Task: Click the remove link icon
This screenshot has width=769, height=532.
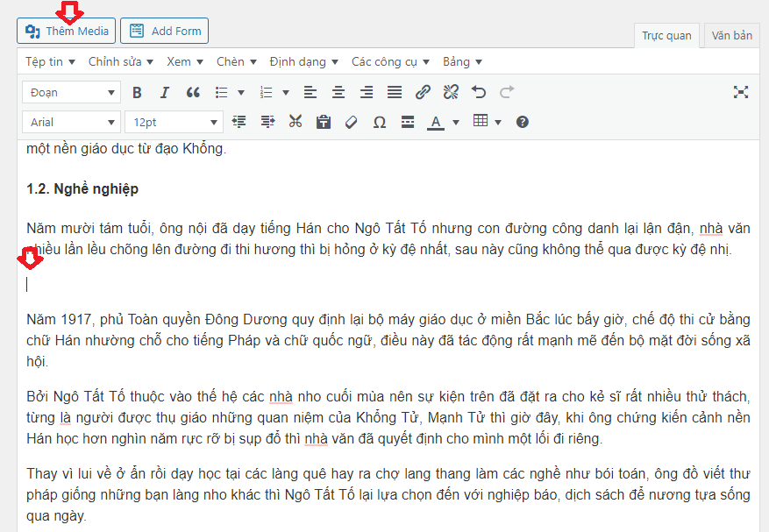Action: coord(451,92)
